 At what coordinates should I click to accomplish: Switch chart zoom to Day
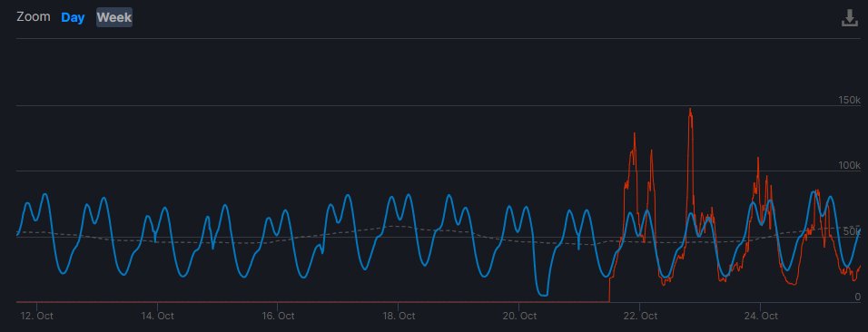73,18
